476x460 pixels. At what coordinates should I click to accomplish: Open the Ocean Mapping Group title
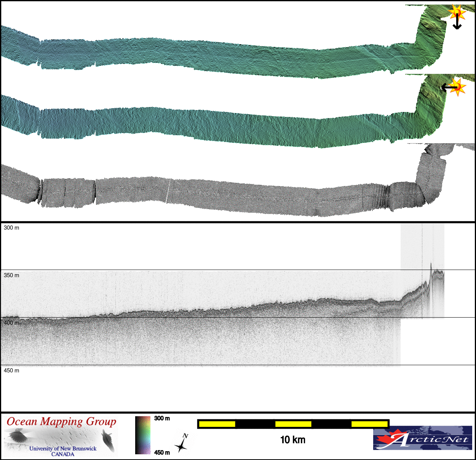coord(61,422)
